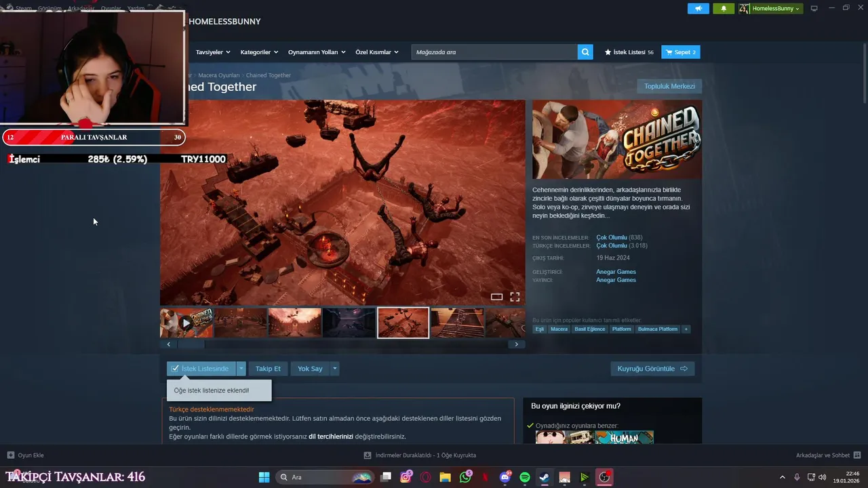Click the Yok Say button
This screenshot has height=488, width=868.
coord(310,369)
